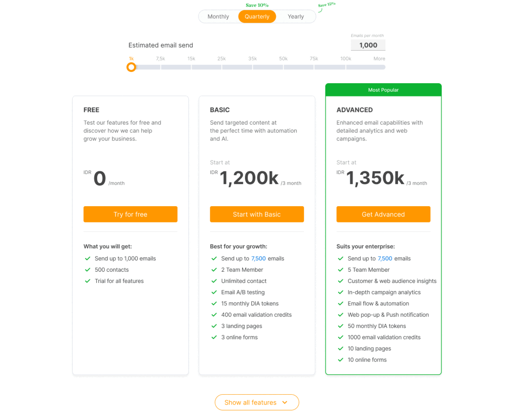Select Yearly billing to save 15%
This screenshot has width=514, height=420.
[296, 16]
